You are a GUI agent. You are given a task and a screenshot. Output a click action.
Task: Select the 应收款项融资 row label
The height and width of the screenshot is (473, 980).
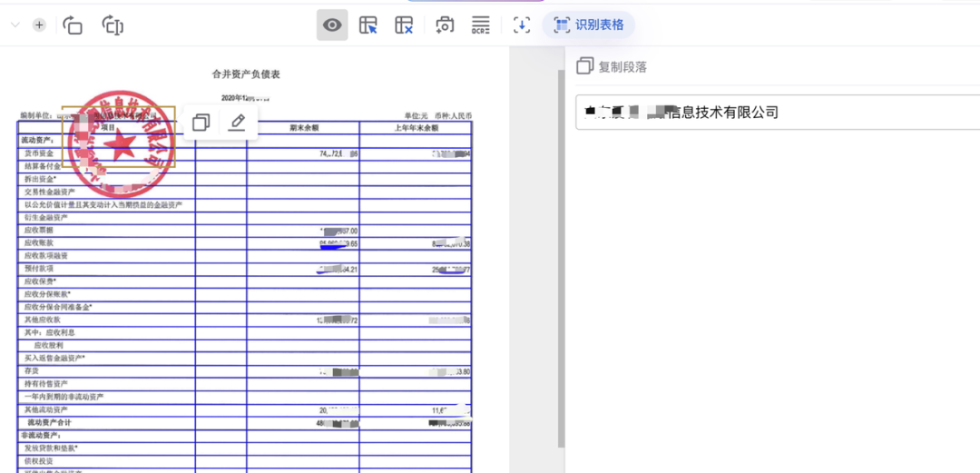tap(45, 256)
